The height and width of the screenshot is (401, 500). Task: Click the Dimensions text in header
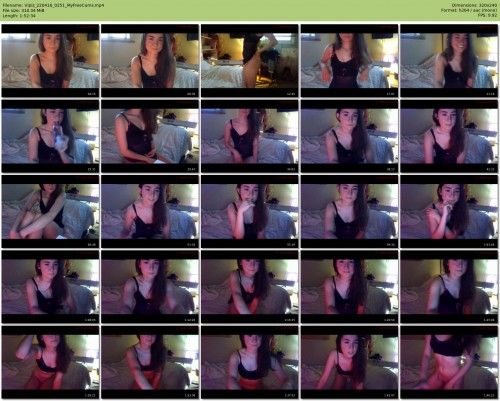click(474, 5)
